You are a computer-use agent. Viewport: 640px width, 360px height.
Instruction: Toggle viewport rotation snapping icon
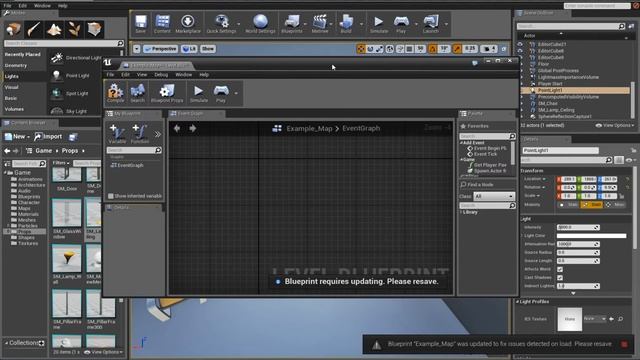click(433, 49)
